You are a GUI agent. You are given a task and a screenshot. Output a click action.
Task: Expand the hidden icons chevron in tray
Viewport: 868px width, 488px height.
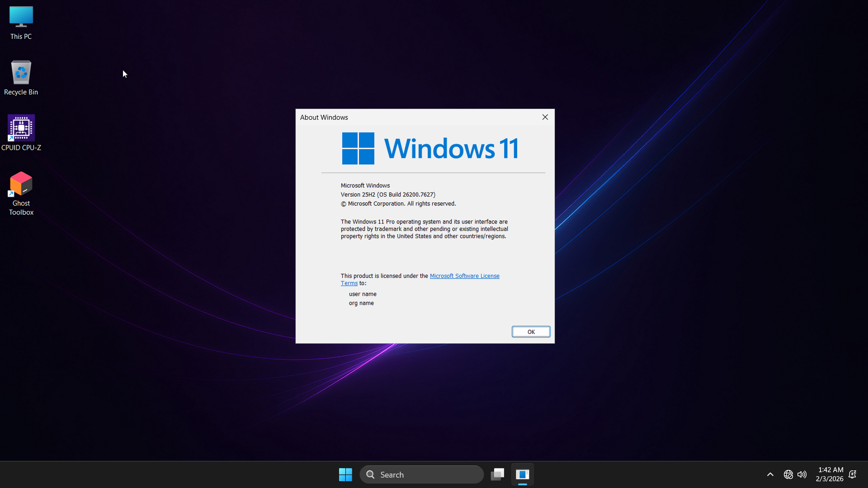point(770,475)
